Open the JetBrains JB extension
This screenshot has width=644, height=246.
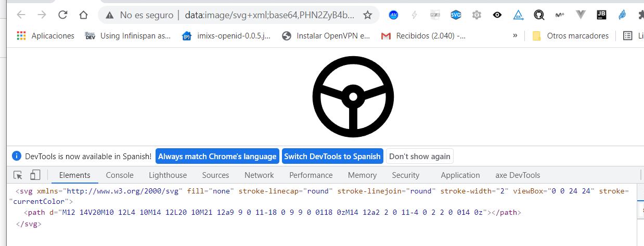click(x=602, y=15)
